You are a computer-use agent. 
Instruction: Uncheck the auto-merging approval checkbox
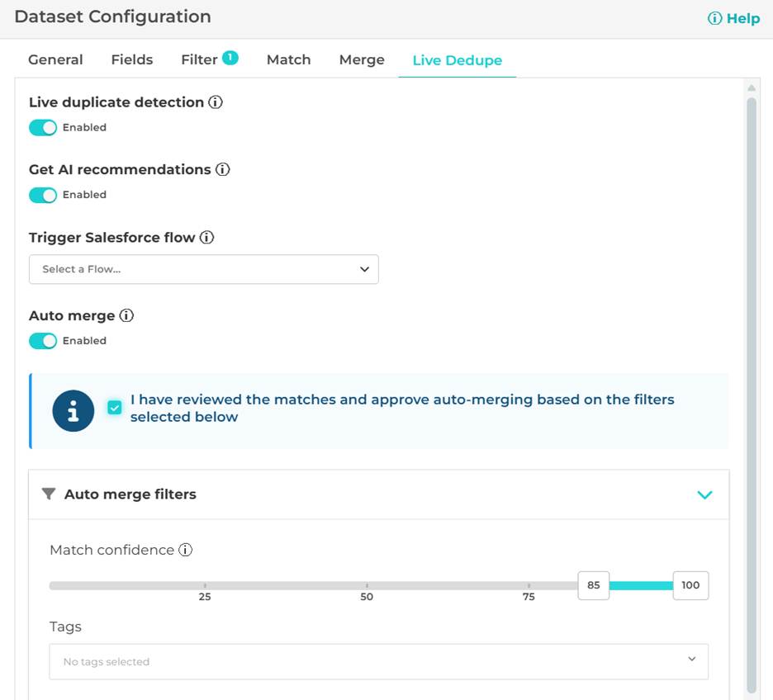point(115,407)
